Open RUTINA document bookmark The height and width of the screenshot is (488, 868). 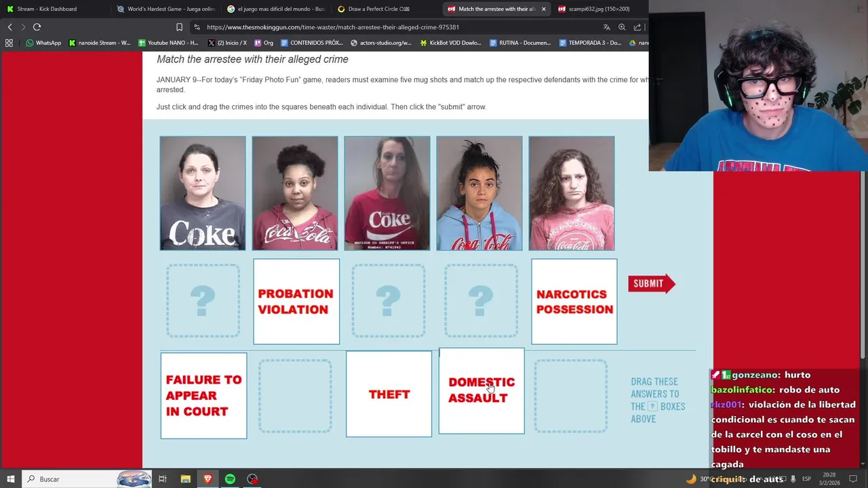[520, 43]
